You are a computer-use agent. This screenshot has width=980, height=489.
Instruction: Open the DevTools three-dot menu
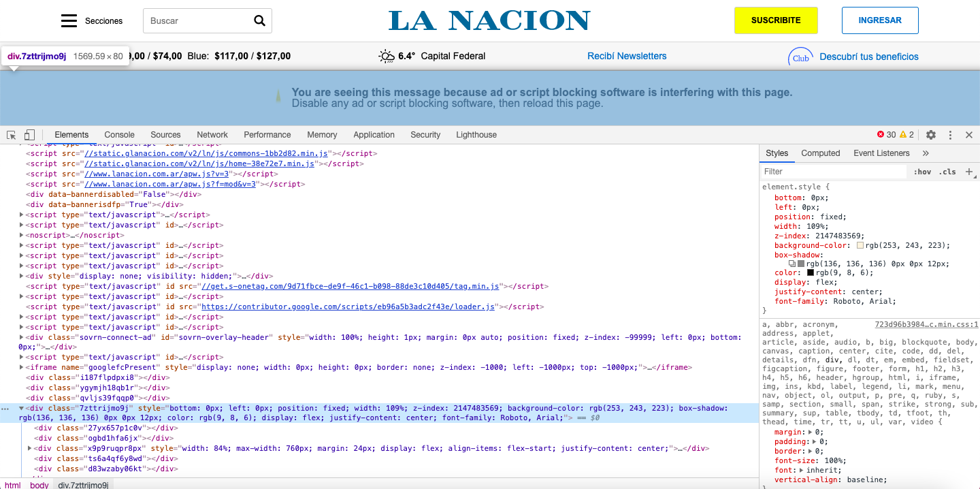click(x=951, y=135)
